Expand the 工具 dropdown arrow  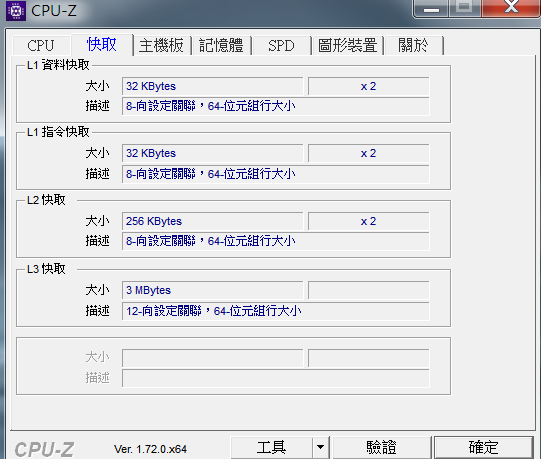[x=321, y=448]
